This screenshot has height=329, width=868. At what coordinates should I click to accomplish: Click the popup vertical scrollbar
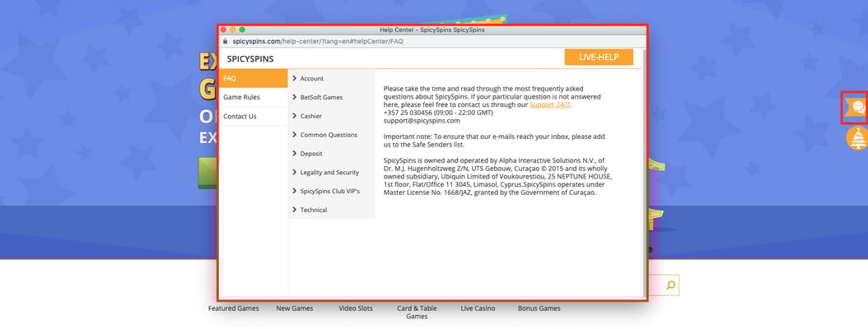click(x=643, y=173)
